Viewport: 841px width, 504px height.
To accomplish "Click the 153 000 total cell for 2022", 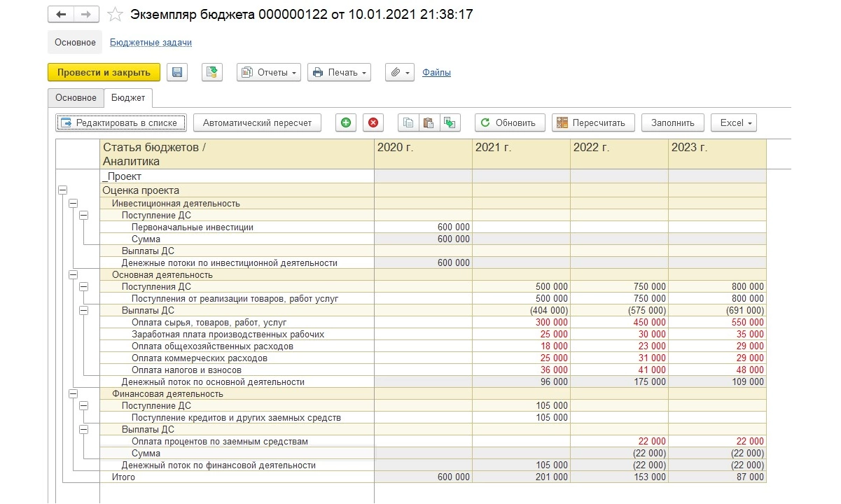I will point(620,477).
